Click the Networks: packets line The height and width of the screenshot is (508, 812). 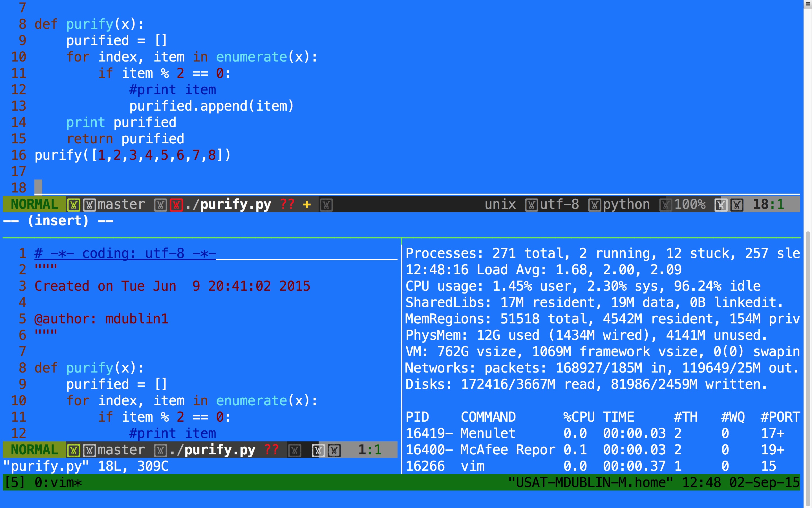point(603,368)
